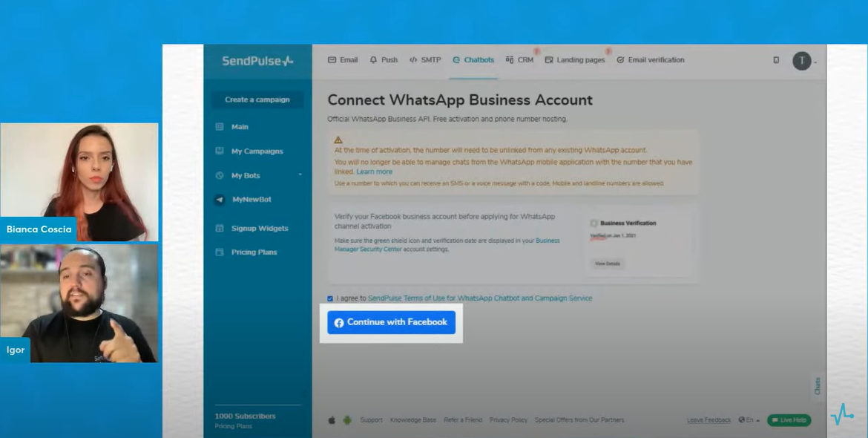
Task: Open the En language dropdown
Action: click(x=749, y=420)
